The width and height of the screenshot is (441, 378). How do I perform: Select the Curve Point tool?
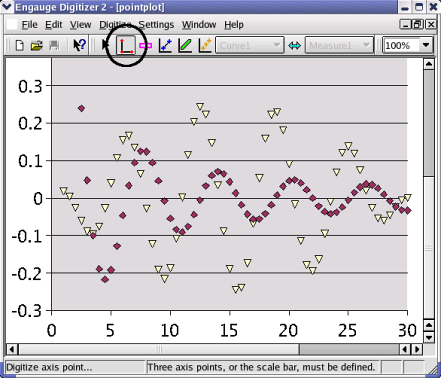click(x=165, y=45)
